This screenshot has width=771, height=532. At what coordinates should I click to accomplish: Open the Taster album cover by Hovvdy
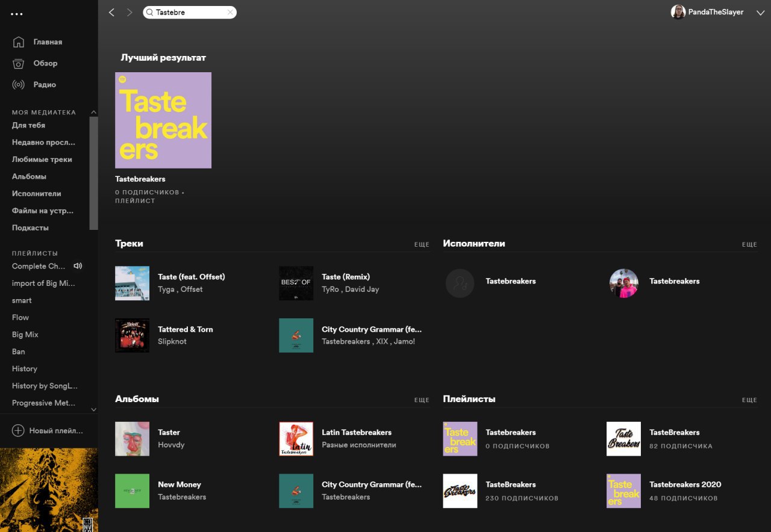click(x=133, y=439)
